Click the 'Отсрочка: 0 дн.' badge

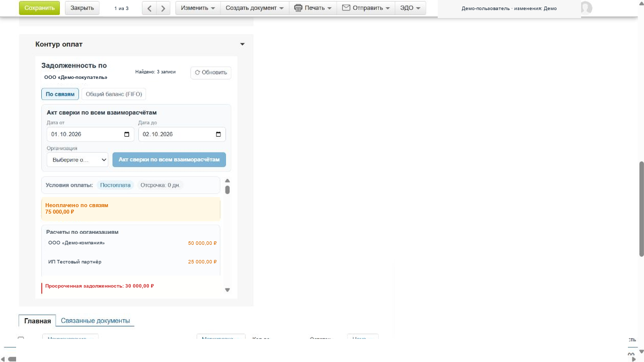160,185
